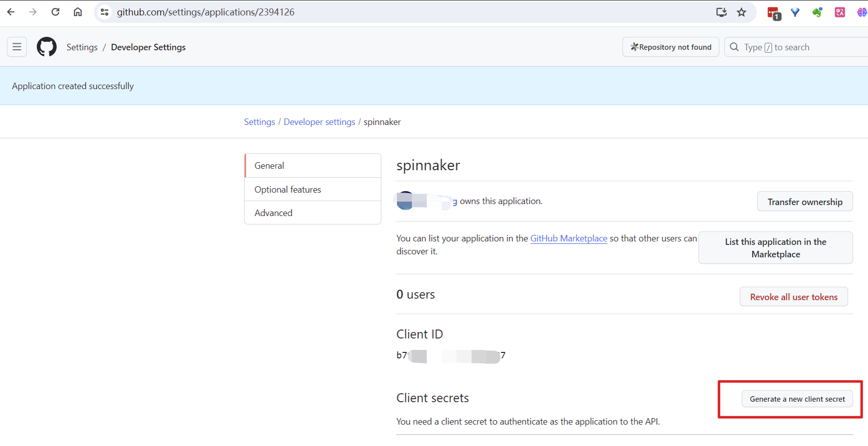Open the browser home page icon
The width and height of the screenshot is (868, 446).
(x=78, y=12)
